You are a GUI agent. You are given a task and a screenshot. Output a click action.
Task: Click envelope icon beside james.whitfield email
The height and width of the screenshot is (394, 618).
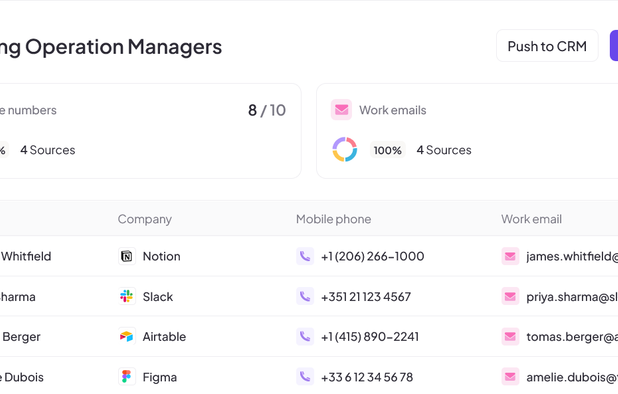coord(510,256)
